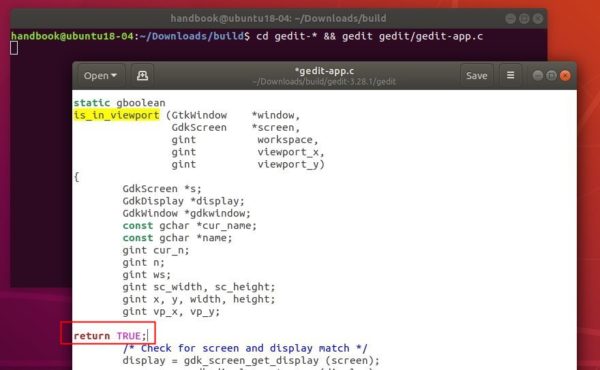Minimize the terminal window

pos(510,18)
